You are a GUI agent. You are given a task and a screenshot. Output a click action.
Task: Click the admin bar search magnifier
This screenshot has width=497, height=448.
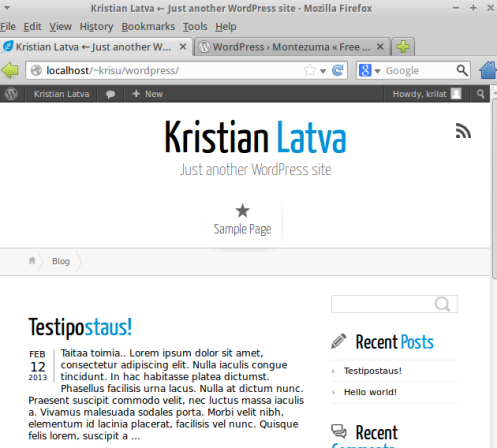tap(480, 94)
